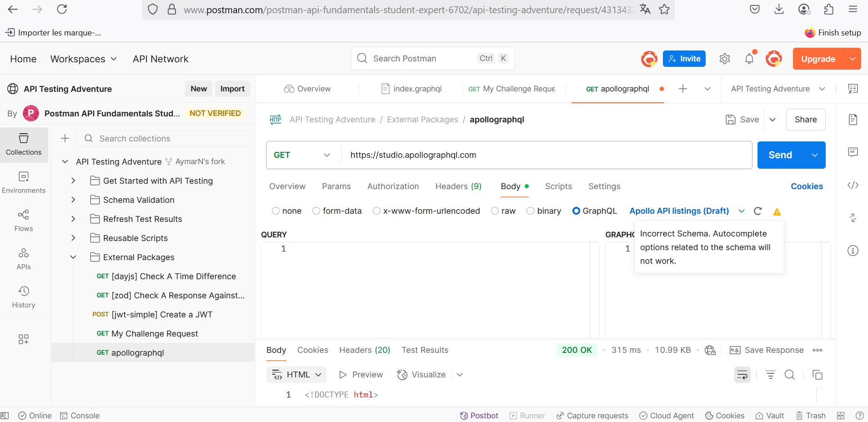
Task: Open the Collections sidebar panel
Action: point(24,145)
